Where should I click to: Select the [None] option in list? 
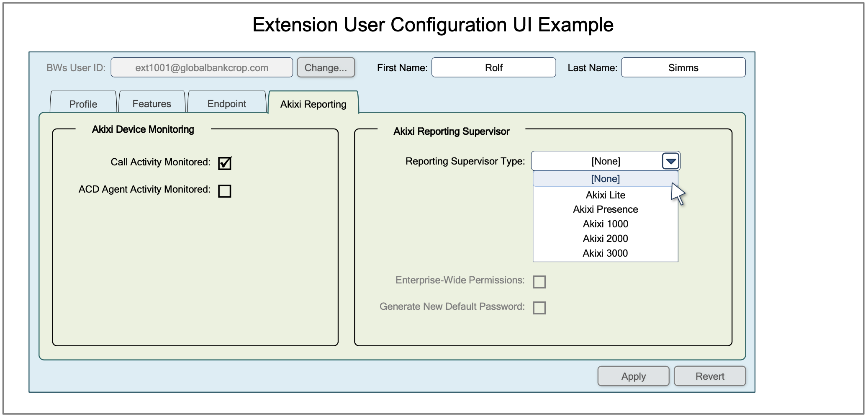[605, 179]
